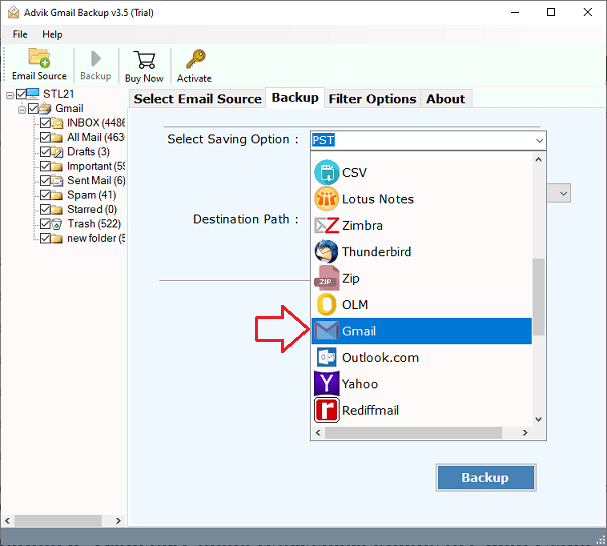Image resolution: width=607 pixels, height=546 pixels.
Task: Click the folder tree scroll-left arrow
Action: (x=8, y=521)
